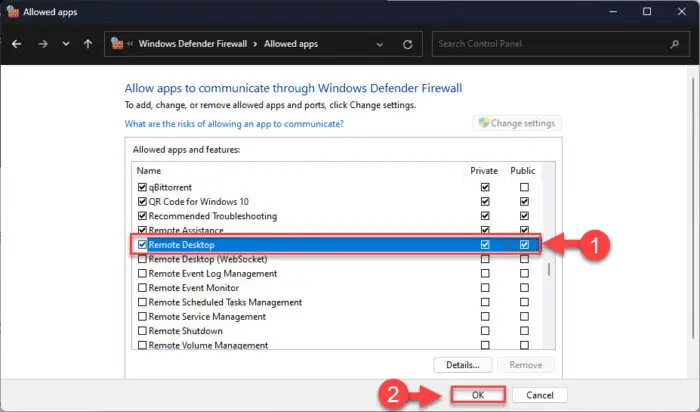The width and height of the screenshot is (700, 412).
Task: Click the Public column header
Action: pos(522,171)
